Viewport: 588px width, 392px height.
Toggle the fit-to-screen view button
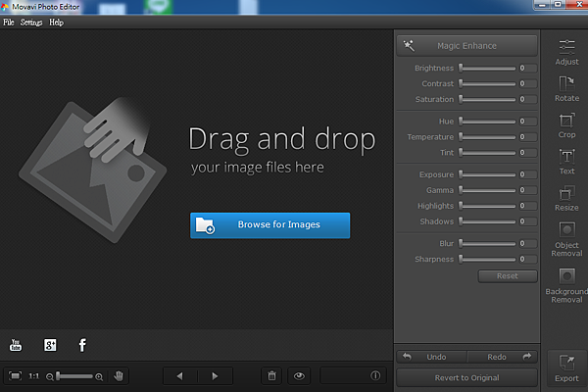[16, 375]
